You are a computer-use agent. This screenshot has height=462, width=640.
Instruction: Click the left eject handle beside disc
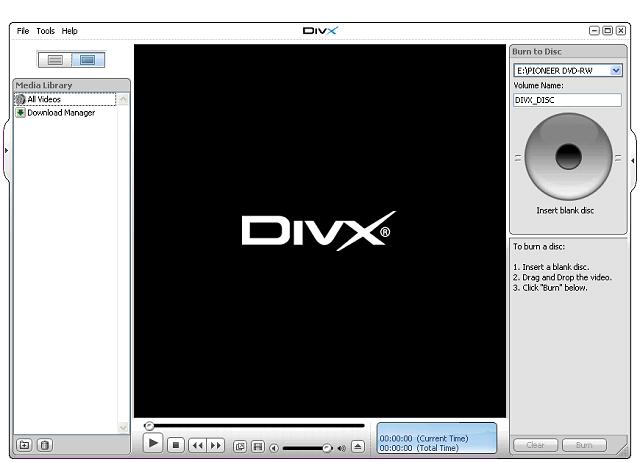pos(518,158)
